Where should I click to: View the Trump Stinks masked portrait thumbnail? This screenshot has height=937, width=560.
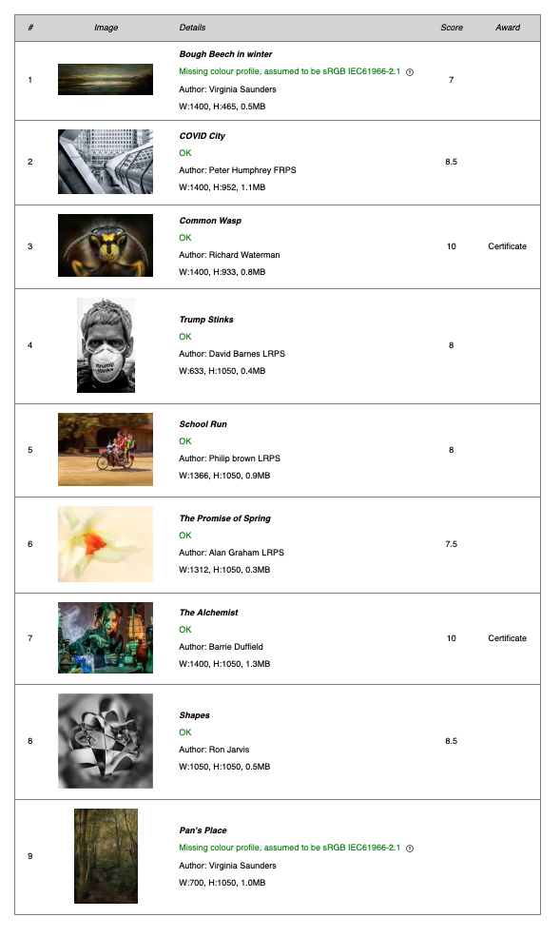point(106,345)
